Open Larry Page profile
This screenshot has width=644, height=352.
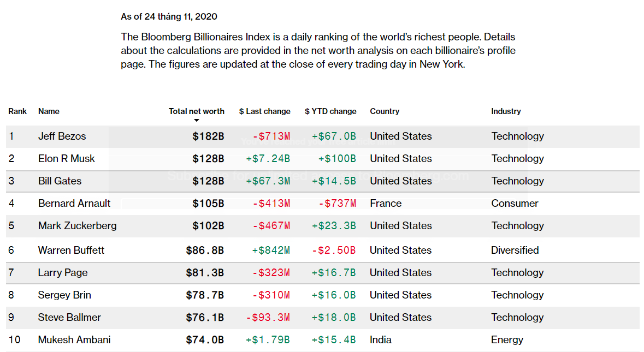[x=63, y=273]
